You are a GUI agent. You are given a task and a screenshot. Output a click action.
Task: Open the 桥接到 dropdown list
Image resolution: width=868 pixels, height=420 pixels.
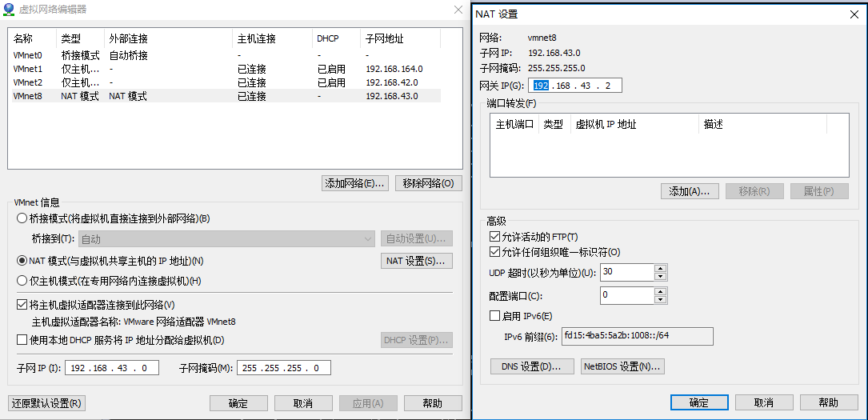(x=227, y=239)
